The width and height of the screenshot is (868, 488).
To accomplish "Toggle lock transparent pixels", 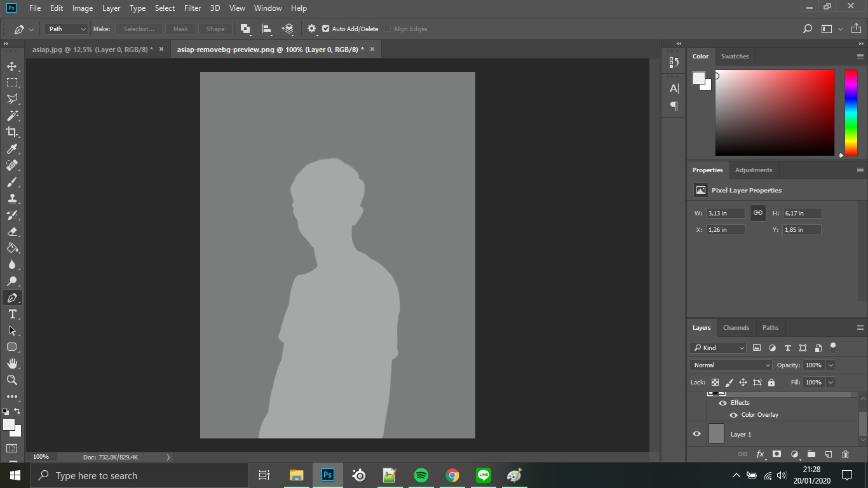I will [x=715, y=383].
